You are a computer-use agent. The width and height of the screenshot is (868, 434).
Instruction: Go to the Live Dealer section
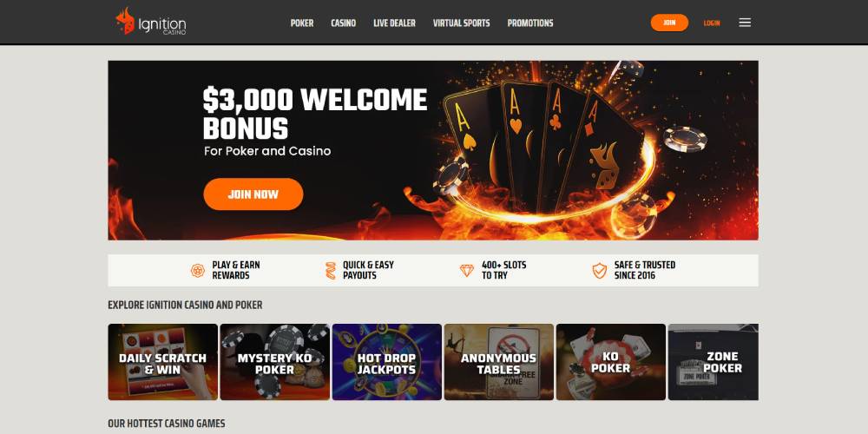[x=394, y=23]
